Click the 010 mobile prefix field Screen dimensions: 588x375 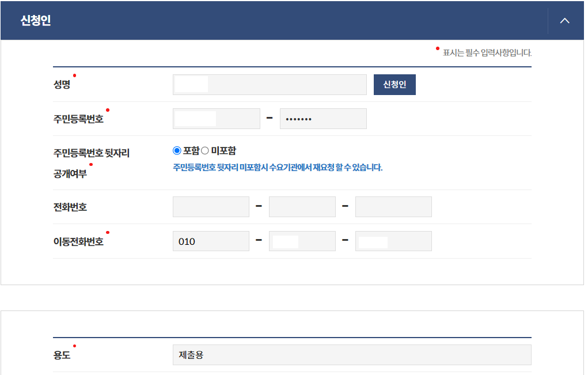(x=210, y=240)
